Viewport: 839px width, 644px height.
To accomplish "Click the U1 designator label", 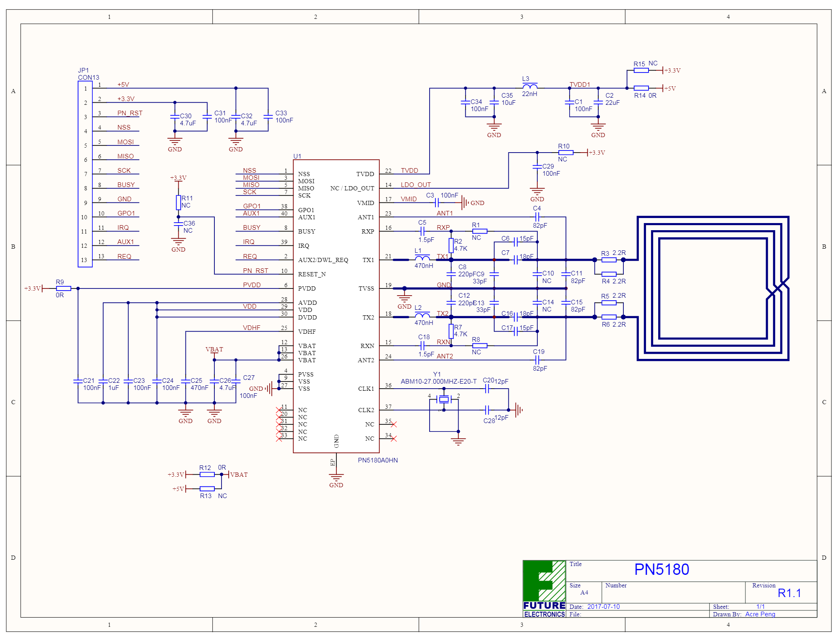I will [297, 156].
